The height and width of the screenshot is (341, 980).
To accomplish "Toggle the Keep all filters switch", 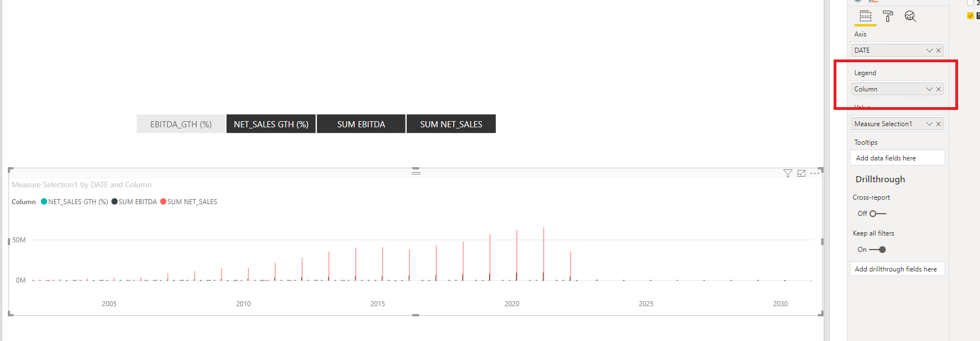I will coord(877,250).
